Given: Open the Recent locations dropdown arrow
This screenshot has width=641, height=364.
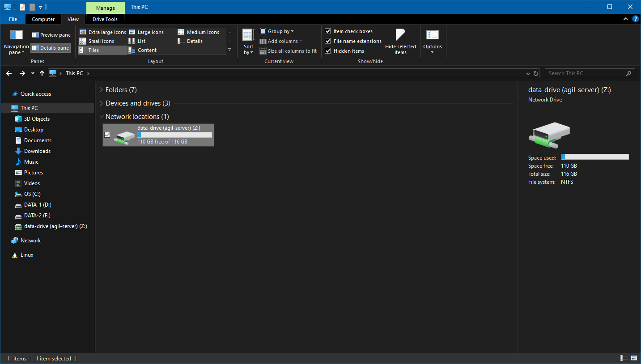Looking at the screenshot, I should pos(33,73).
